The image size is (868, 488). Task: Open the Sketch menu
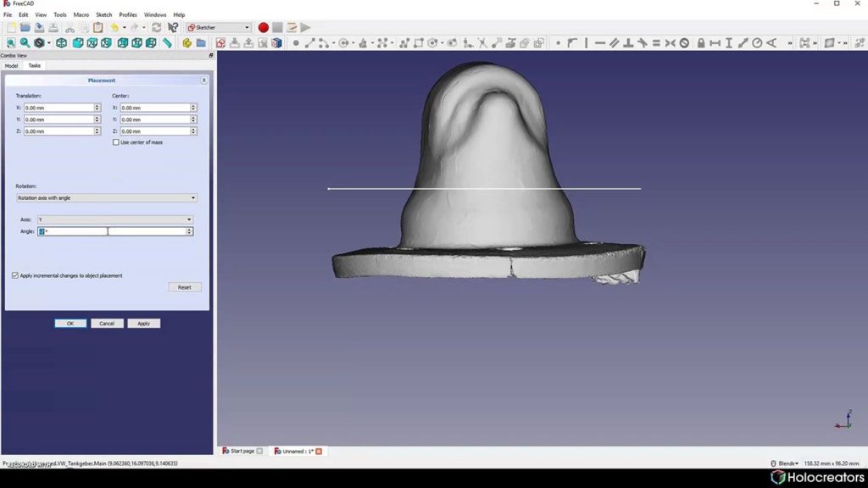[x=103, y=15]
